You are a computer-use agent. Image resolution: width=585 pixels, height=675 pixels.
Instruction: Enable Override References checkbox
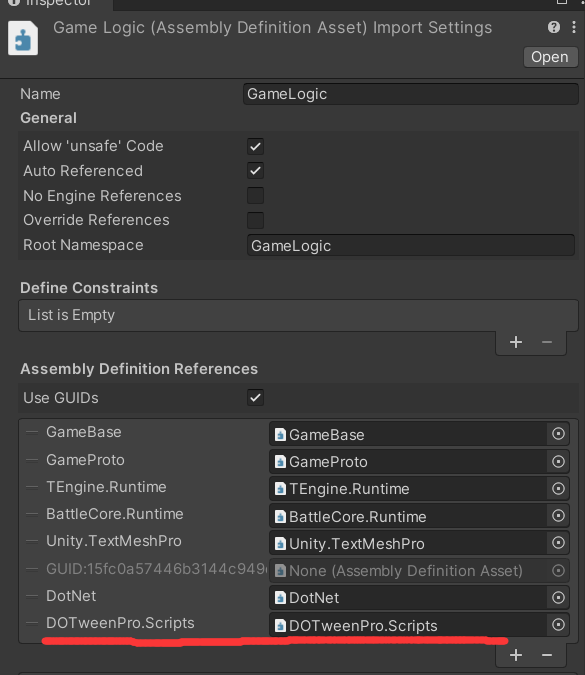pos(255,220)
